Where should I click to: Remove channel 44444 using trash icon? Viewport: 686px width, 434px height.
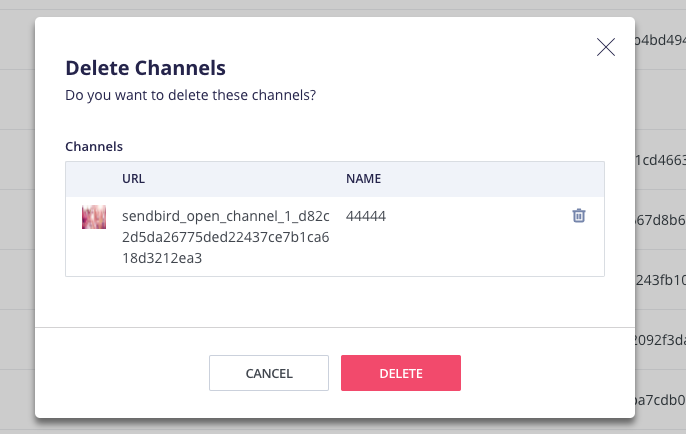(x=578, y=215)
